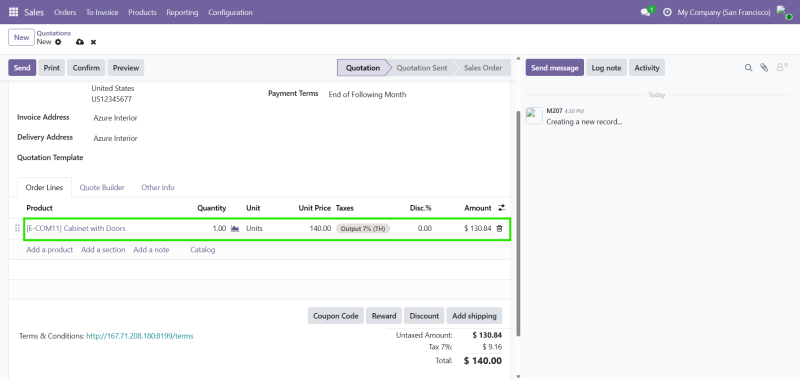Select the Sales Order status stage

click(483, 67)
